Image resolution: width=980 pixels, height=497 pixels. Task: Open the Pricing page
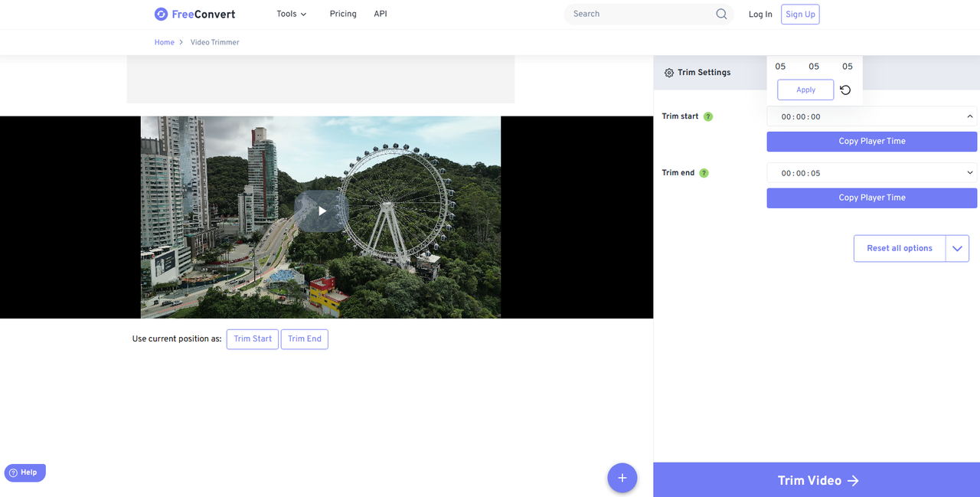pos(343,14)
